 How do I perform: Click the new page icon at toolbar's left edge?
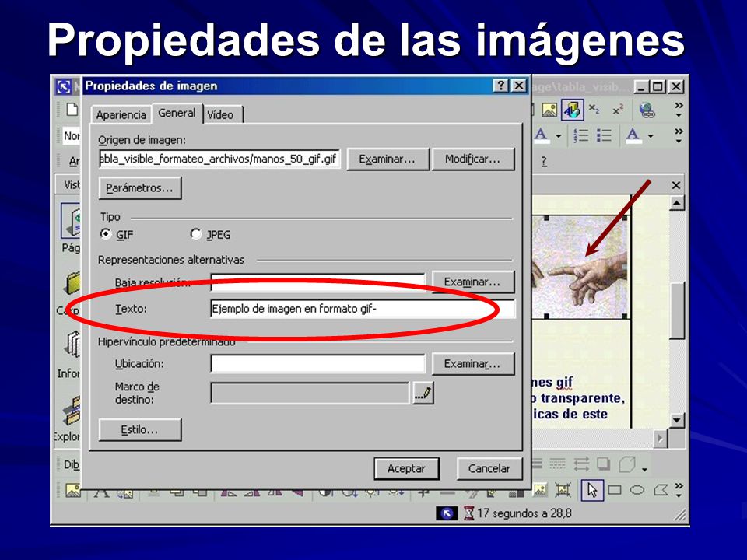[x=72, y=110]
